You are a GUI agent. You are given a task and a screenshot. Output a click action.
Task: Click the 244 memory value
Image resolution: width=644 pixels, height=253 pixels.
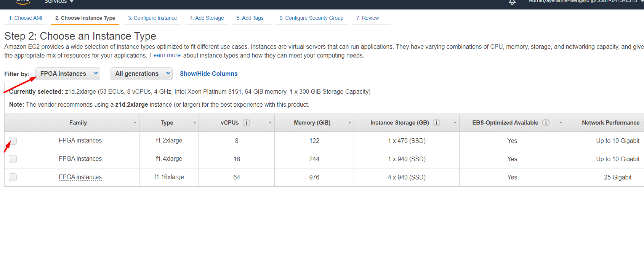click(314, 159)
